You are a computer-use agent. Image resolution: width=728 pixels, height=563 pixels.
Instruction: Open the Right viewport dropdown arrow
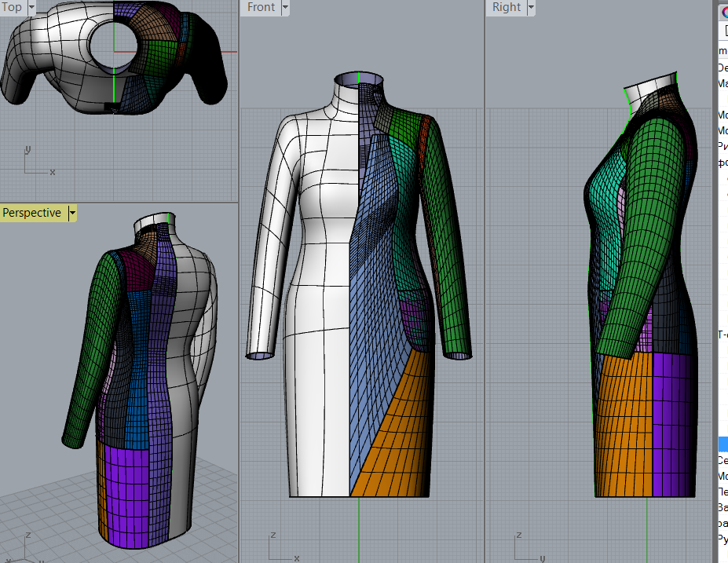(x=531, y=7)
